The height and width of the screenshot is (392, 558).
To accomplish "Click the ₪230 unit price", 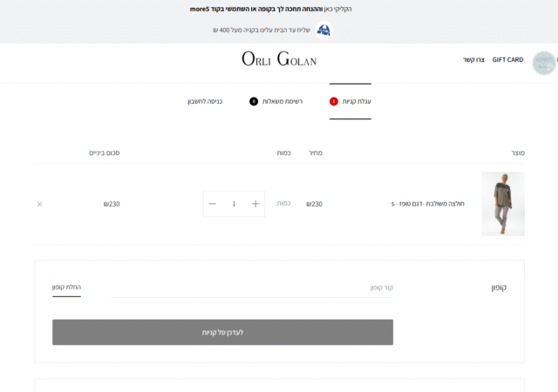I will click(x=314, y=204).
